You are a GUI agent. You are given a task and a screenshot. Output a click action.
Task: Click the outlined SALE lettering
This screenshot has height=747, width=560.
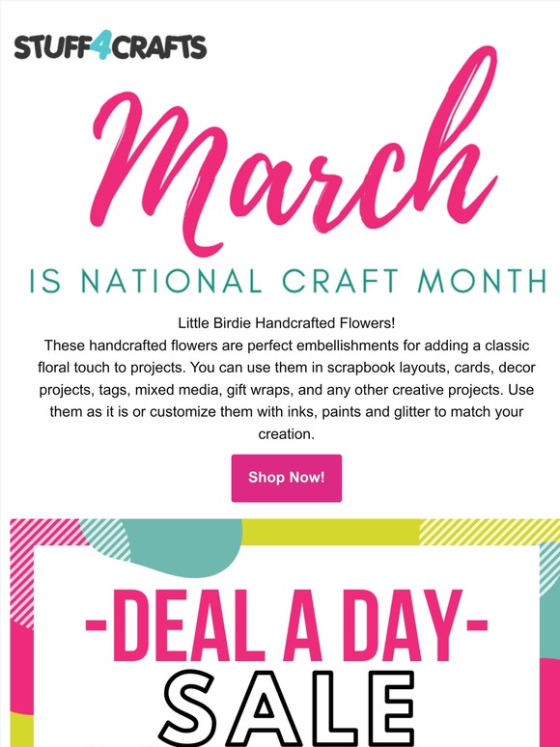287,708
